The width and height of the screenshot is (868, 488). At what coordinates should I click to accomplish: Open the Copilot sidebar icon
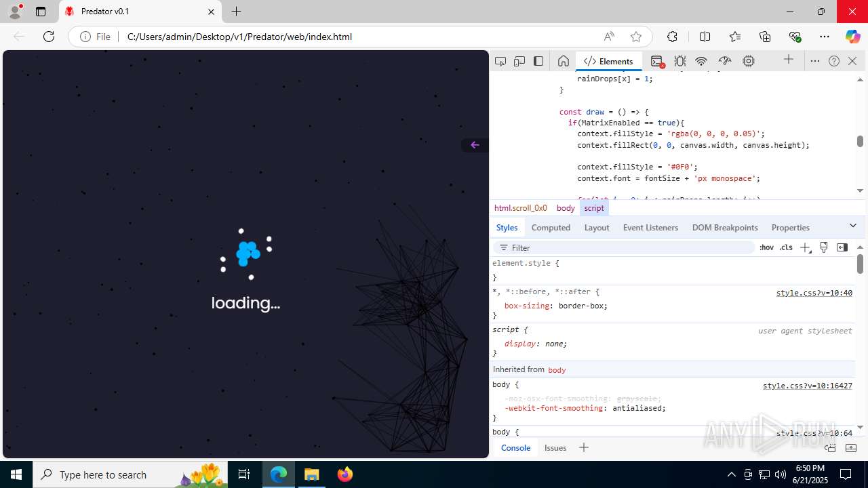click(852, 37)
